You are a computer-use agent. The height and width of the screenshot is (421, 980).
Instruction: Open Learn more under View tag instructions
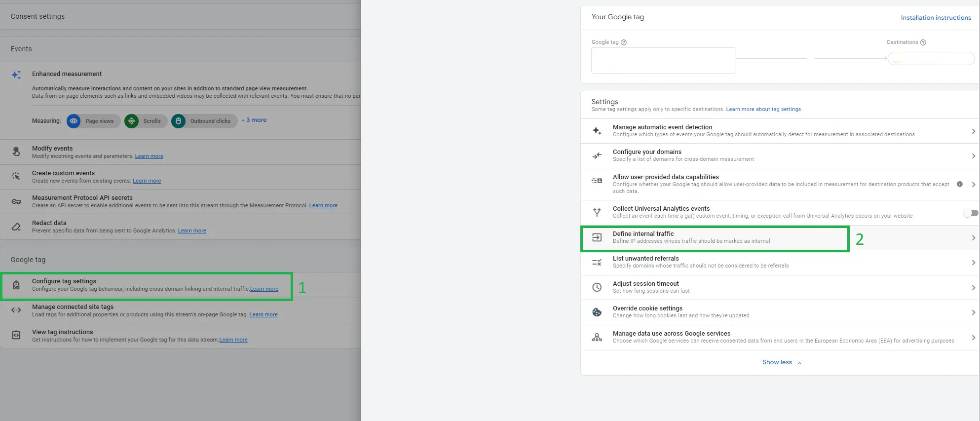coord(233,340)
